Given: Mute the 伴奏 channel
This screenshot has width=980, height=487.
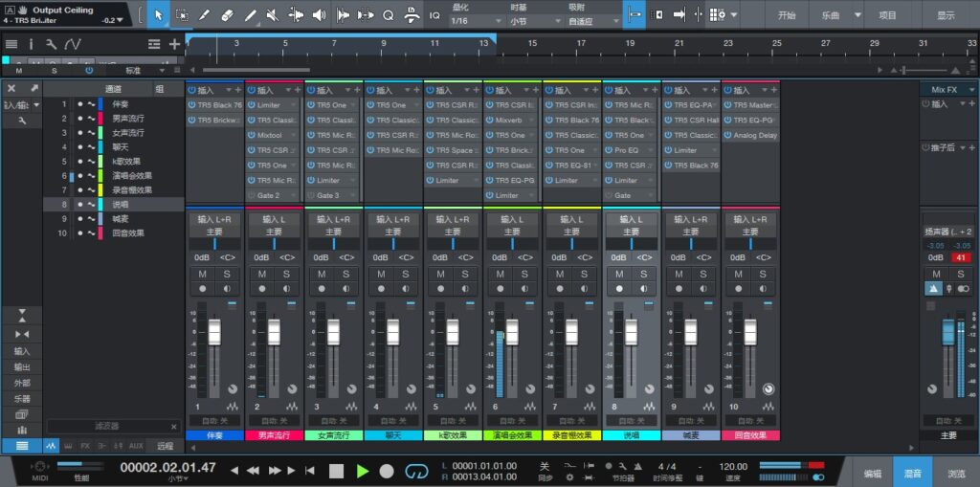Looking at the screenshot, I should coord(203,274).
